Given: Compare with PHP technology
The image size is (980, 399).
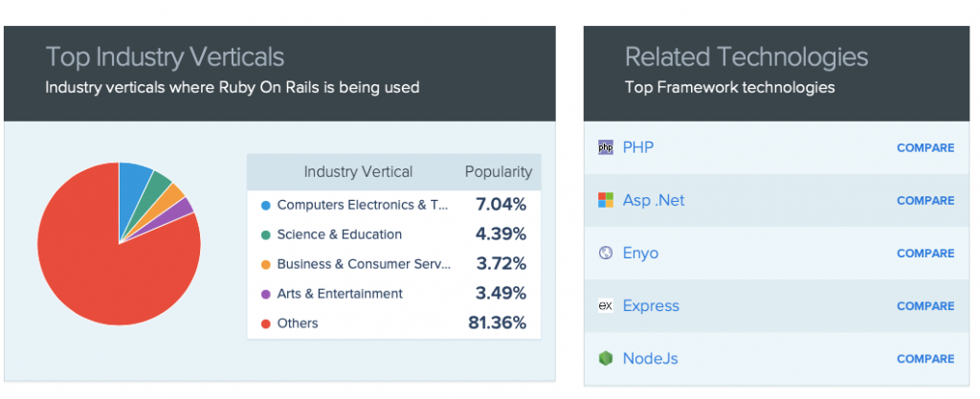Looking at the screenshot, I should coord(924,148).
